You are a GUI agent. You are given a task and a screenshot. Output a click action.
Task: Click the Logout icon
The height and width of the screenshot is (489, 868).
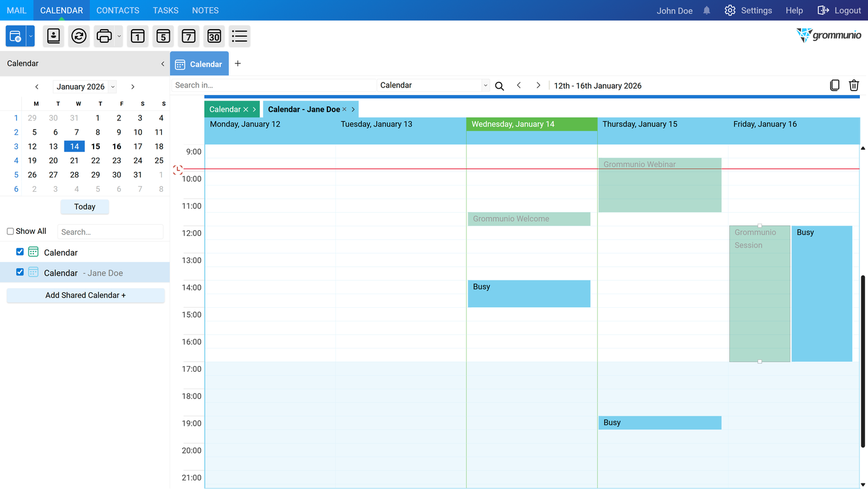point(823,11)
